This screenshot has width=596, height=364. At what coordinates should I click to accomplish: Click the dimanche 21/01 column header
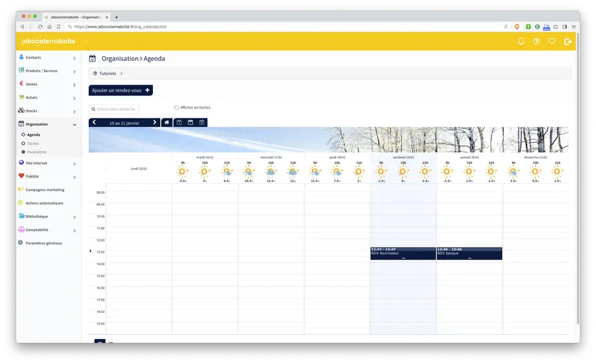click(x=536, y=157)
